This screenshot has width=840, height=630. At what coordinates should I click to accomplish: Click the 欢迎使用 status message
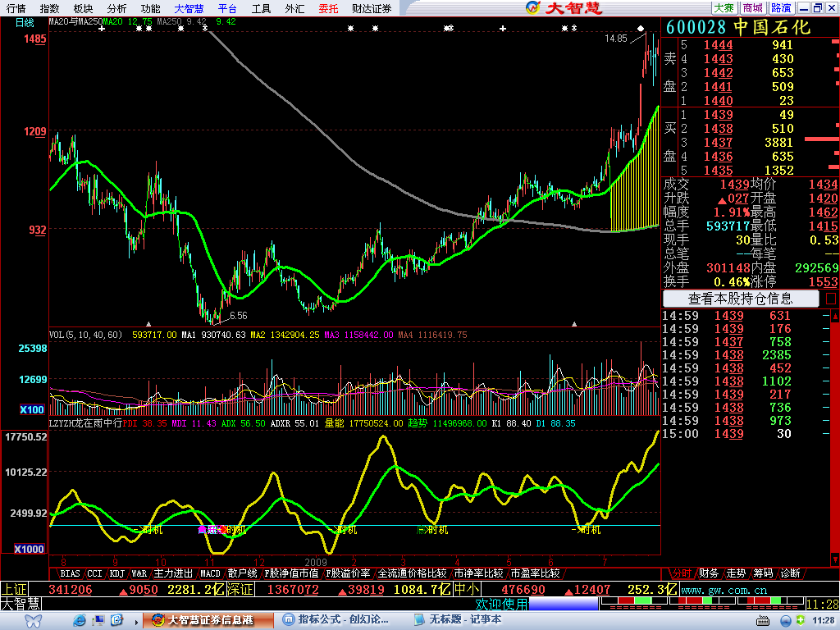click(501, 605)
